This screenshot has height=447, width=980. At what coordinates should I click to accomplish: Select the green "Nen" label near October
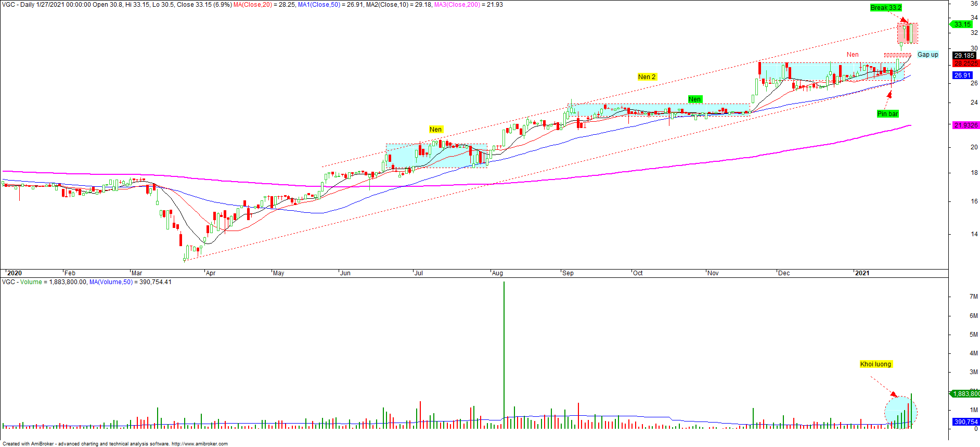(x=694, y=99)
